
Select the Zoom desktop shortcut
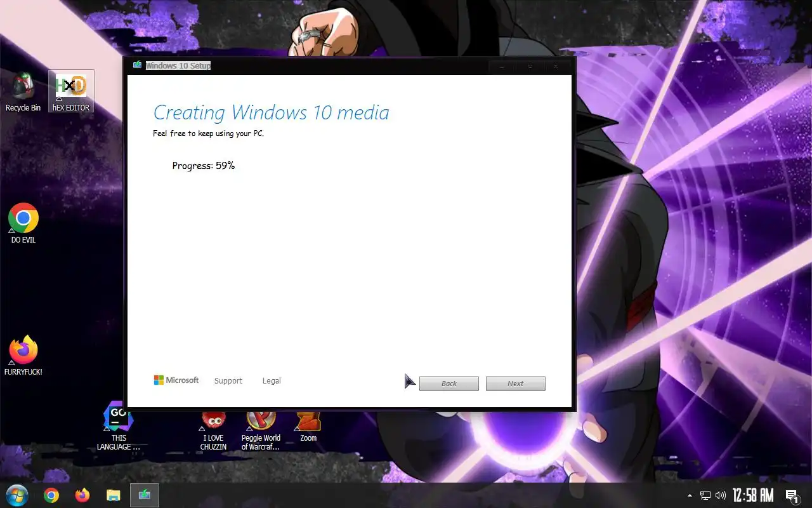pos(308,427)
